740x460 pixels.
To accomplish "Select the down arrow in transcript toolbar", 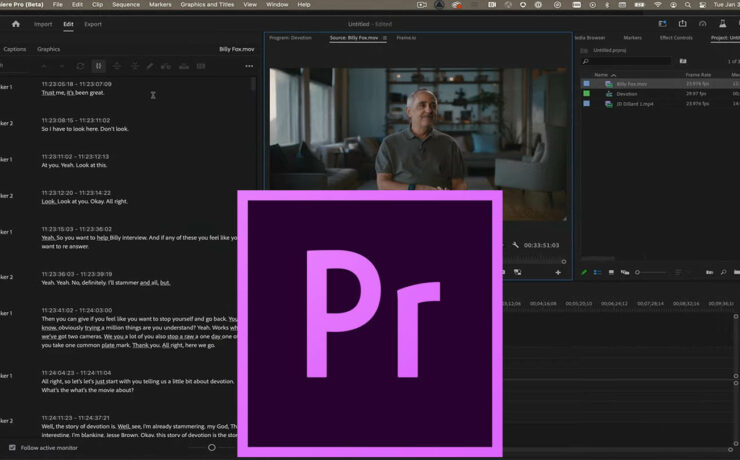I will 61,67.
